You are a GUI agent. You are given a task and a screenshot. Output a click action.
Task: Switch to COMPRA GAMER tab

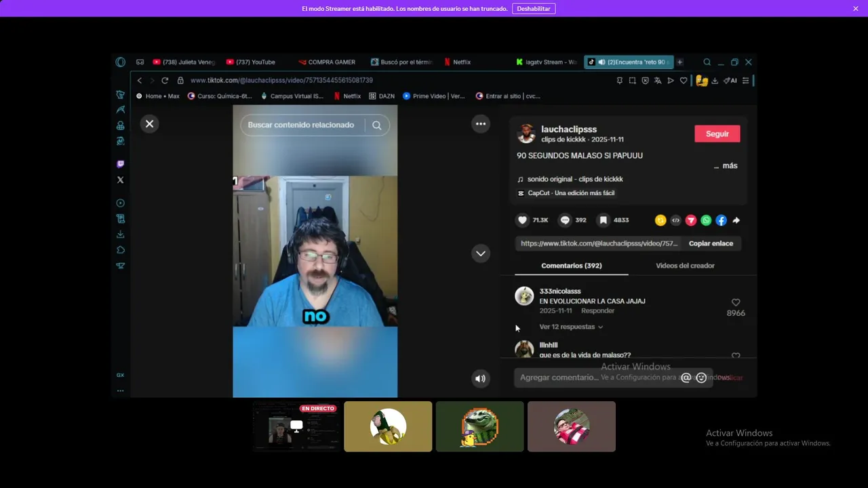coord(328,62)
